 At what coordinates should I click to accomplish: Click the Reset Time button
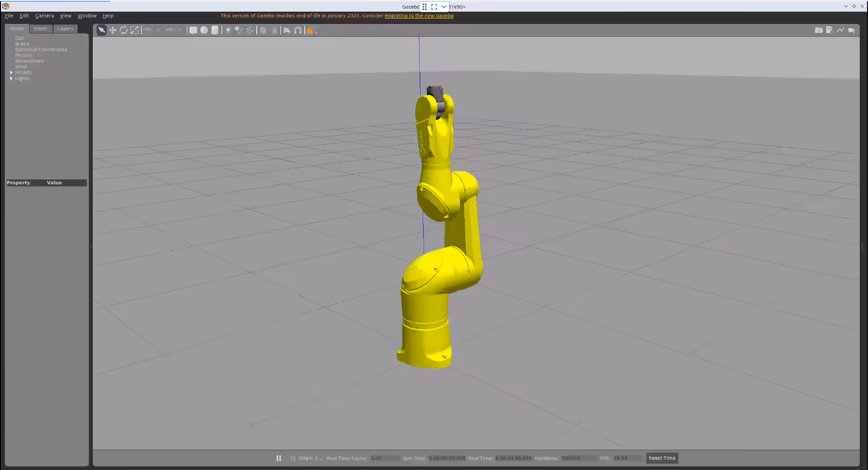point(662,458)
